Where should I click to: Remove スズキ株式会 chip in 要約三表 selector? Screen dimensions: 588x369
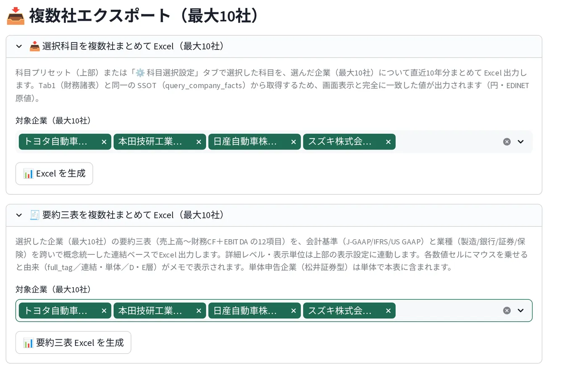click(x=388, y=311)
